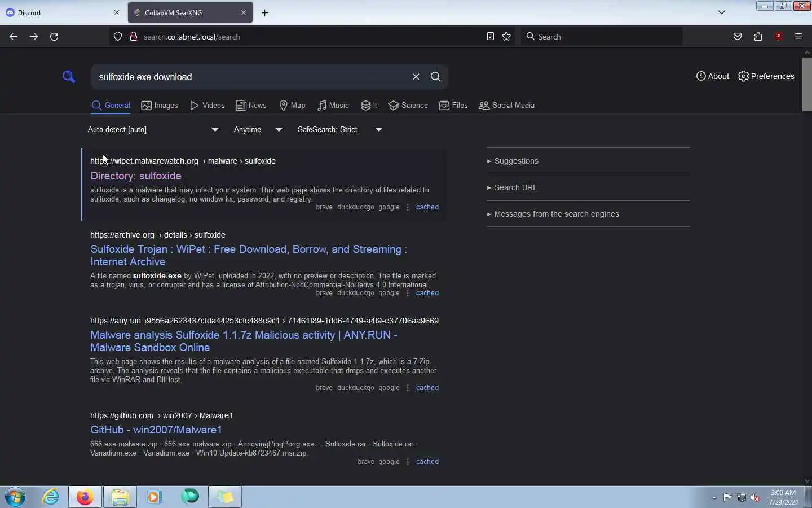Open cached link for Internet Archive result

click(x=427, y=293)
